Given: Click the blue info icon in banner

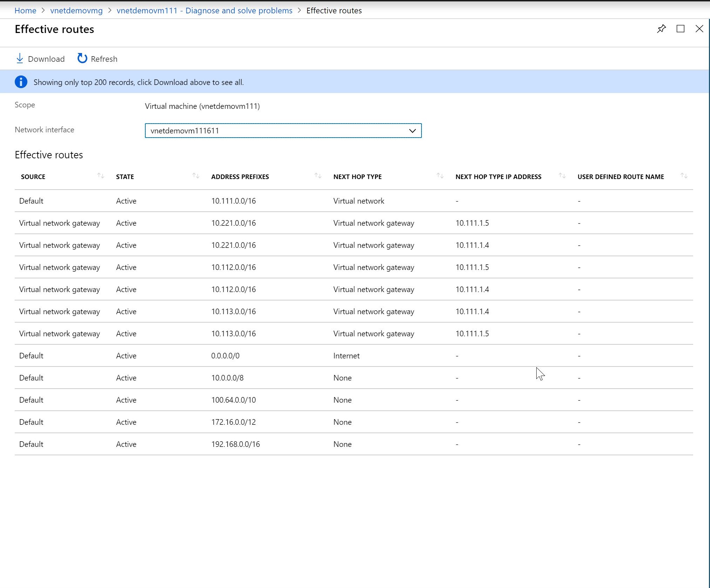Looking at the screenshot, I should 21,82.
